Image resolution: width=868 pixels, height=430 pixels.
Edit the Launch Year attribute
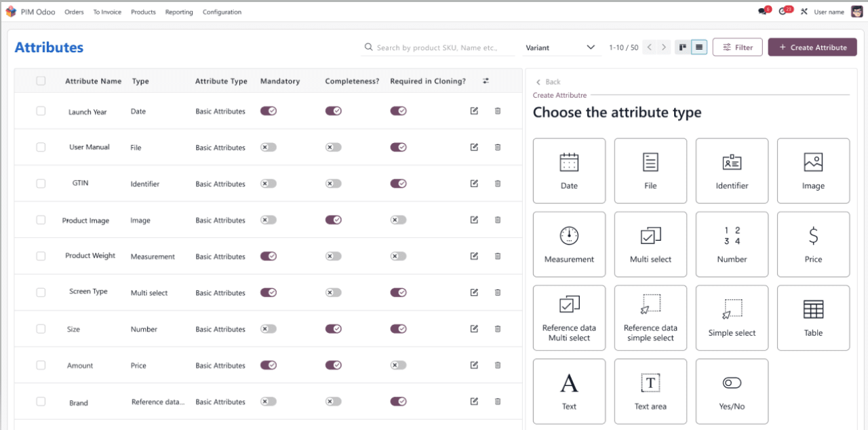pyautogui.click(x=474, y=111)
